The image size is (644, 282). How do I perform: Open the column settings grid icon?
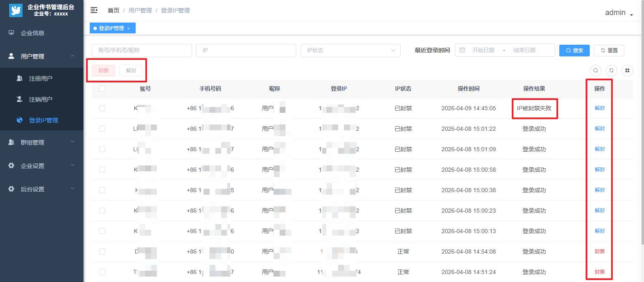point(627,71)
